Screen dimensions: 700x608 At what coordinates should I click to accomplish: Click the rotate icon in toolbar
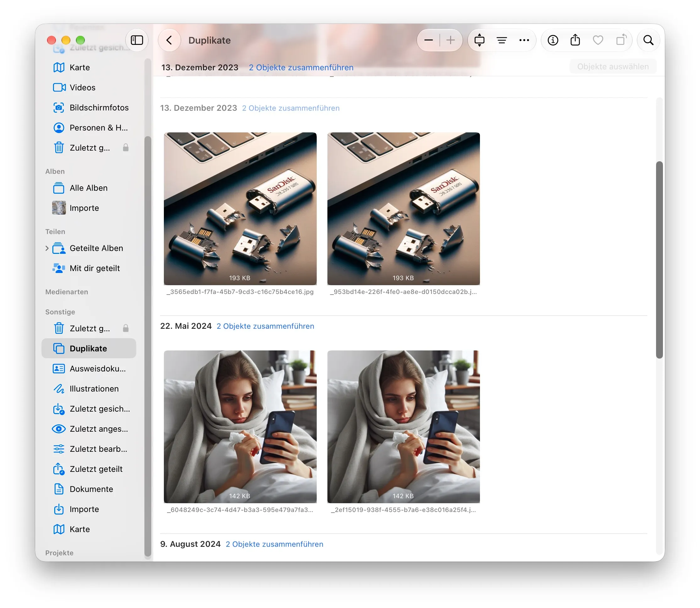coord(621,40)
